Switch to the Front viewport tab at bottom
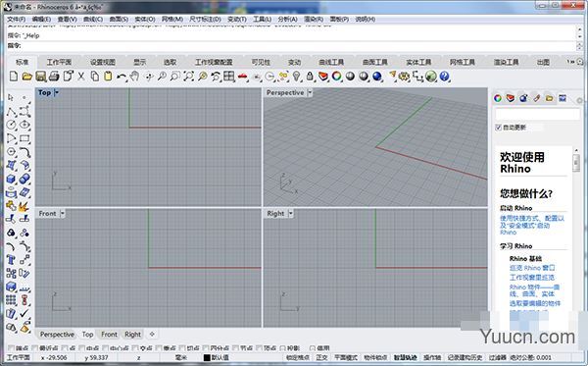This screenshot has width=588, height=366. click(109, 334)
